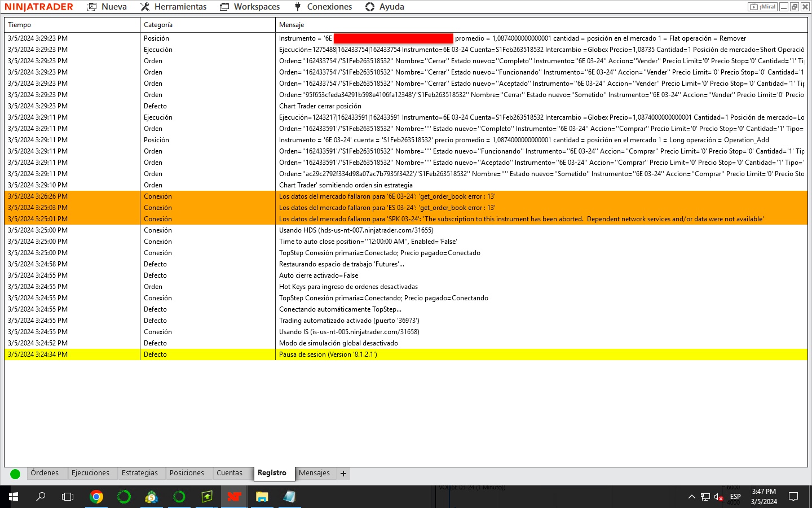Sort by Mensaje column header

tap(541, 25)
